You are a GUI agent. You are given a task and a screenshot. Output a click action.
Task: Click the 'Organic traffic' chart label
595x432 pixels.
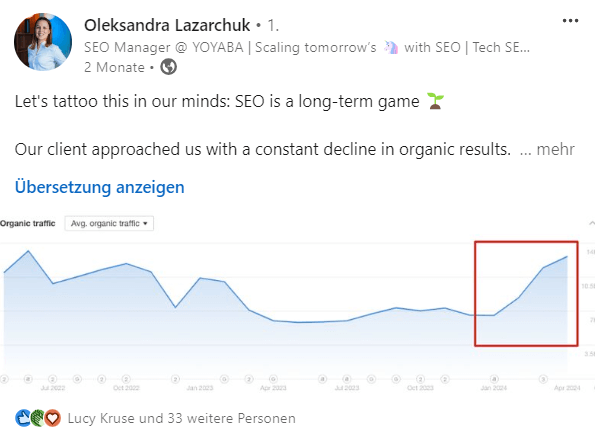[28, 223]
